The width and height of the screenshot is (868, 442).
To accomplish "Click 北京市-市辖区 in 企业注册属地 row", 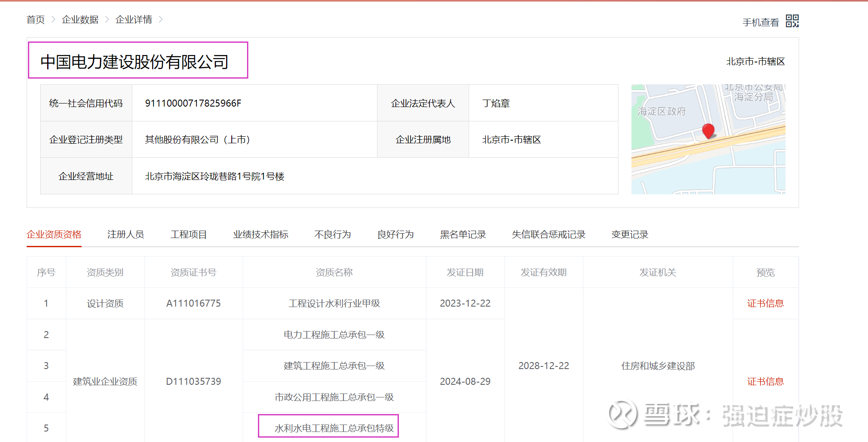I will [511, 139].
